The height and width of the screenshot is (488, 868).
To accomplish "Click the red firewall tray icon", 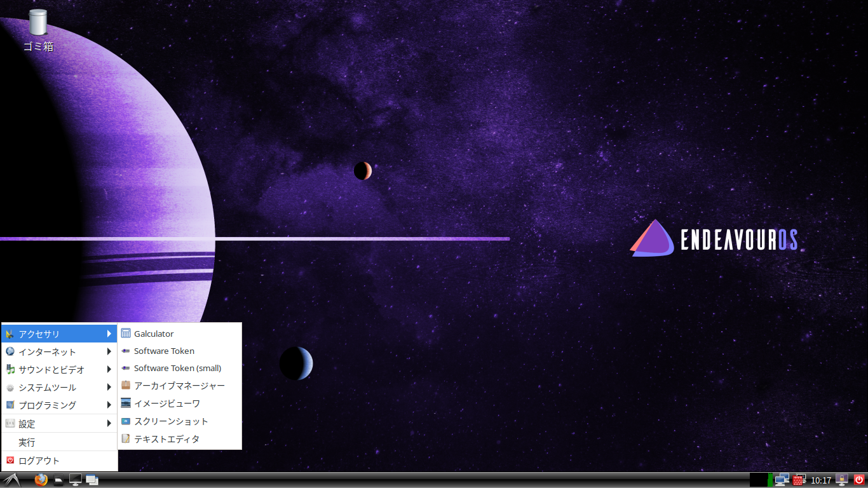I will (799, 480).
